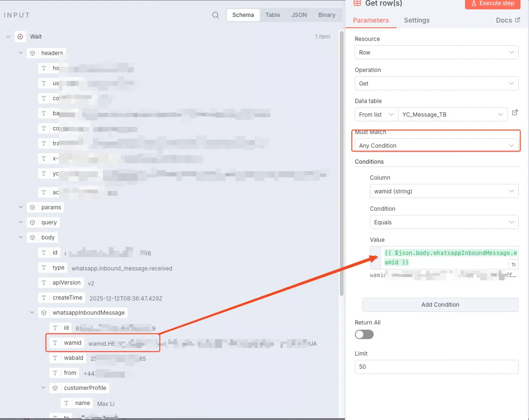Collapse the headers section

[x=21, y=53]
